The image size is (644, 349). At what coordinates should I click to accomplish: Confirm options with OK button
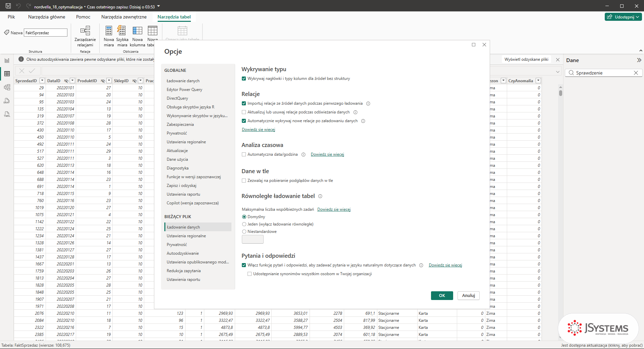pos(442,296)
